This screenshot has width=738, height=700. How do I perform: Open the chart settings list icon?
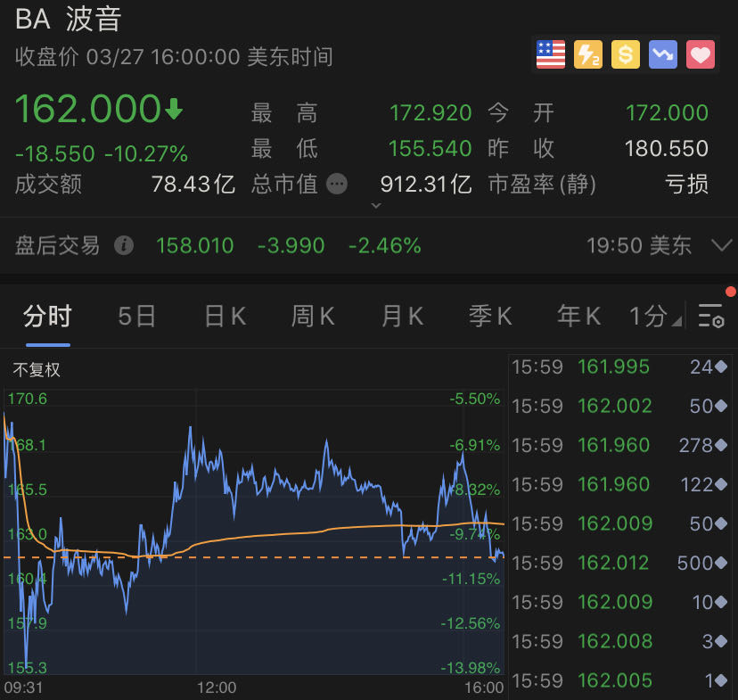click(x=710, y=316)
